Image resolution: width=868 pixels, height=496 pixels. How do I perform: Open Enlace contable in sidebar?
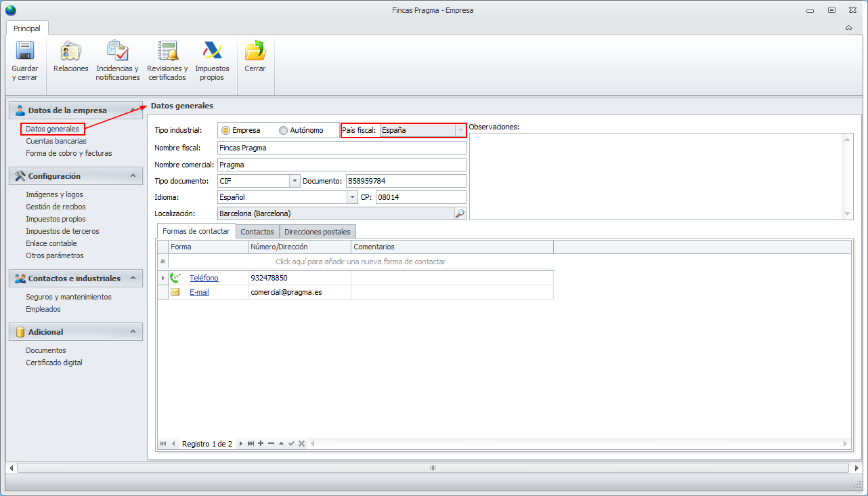pyautogui.click(x=51, y=243)
